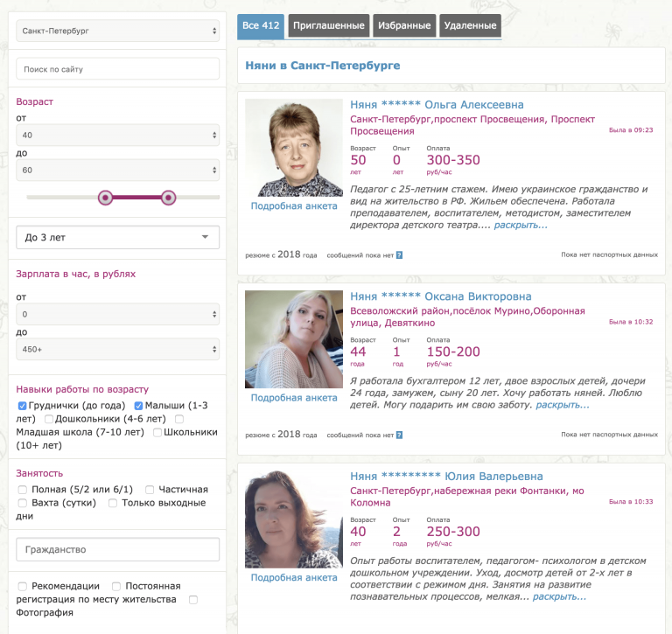
Task: Check the Фотография checkbox
Action: [x=193, y=600]
